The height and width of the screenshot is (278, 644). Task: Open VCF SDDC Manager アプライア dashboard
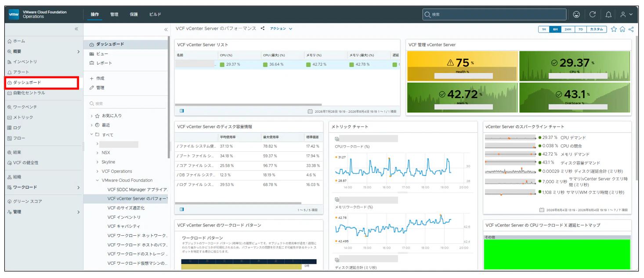pyautogui.click(x=137, y=190)
